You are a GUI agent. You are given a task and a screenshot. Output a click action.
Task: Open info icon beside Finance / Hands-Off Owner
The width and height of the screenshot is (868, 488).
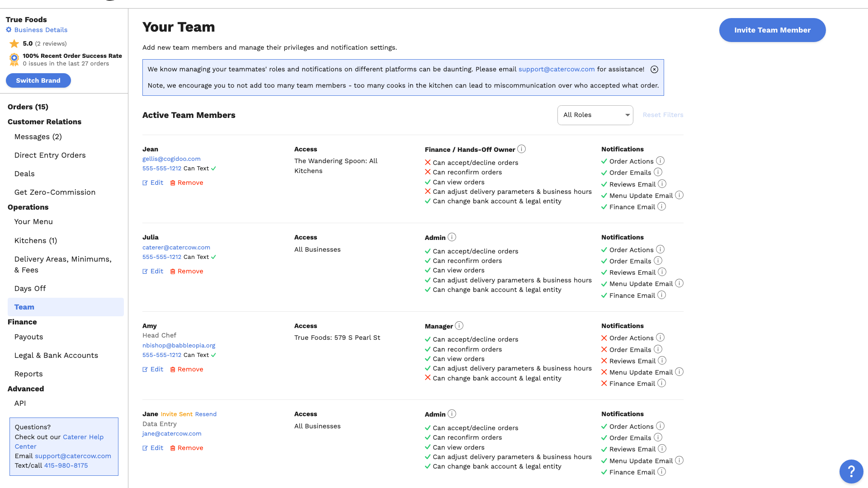[521, 149]
